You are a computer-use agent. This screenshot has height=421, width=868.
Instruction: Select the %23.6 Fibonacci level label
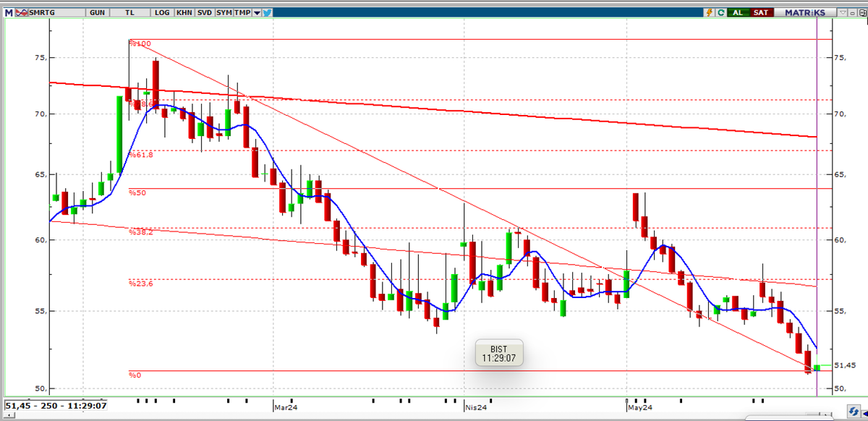(140, 284)
